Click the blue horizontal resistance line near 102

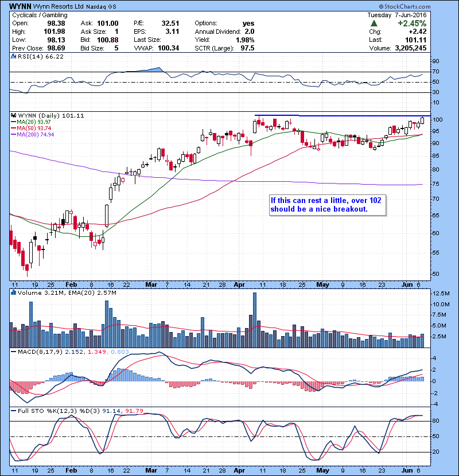pyautogui.click(x=343, y=115)
